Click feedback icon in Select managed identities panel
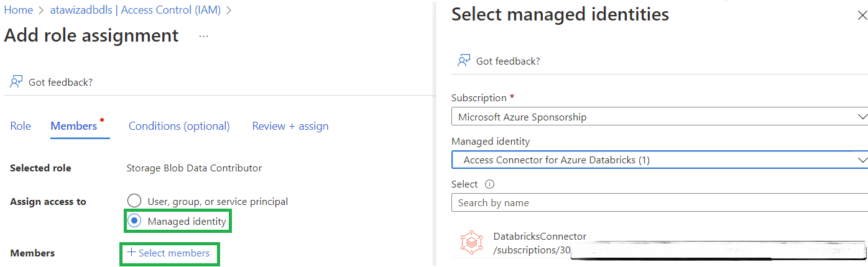The image size is (868, 267). (x=464, y=61)
